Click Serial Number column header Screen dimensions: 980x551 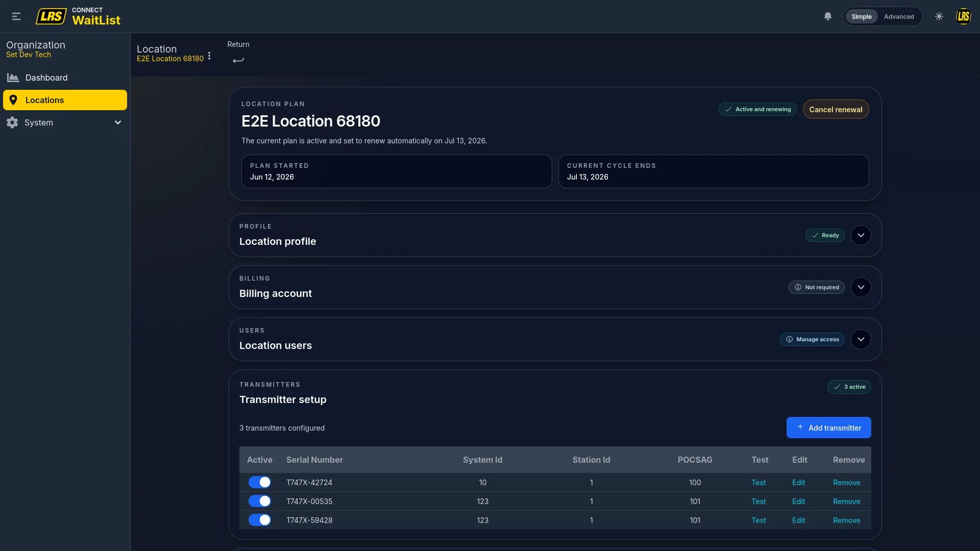point(314,460)
